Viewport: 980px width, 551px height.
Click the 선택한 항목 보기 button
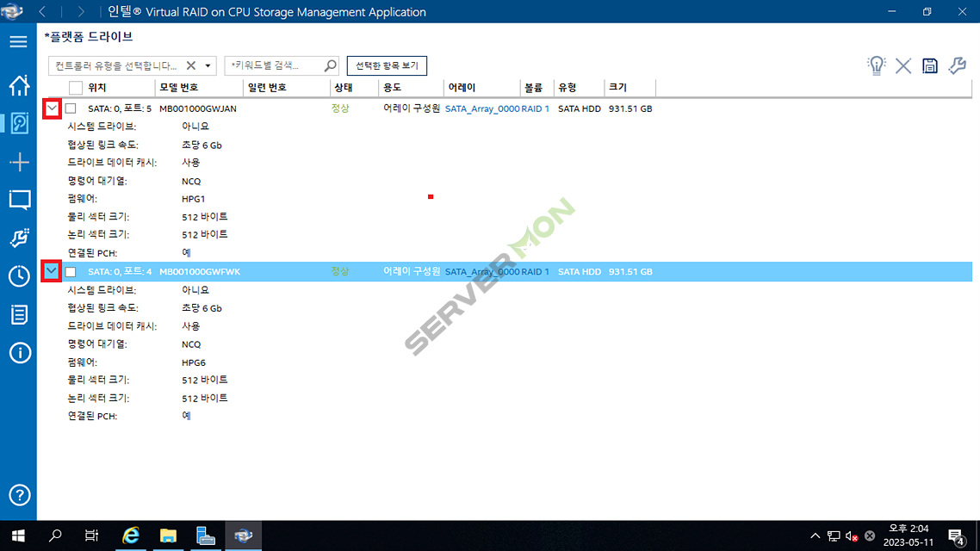point(387,65)
